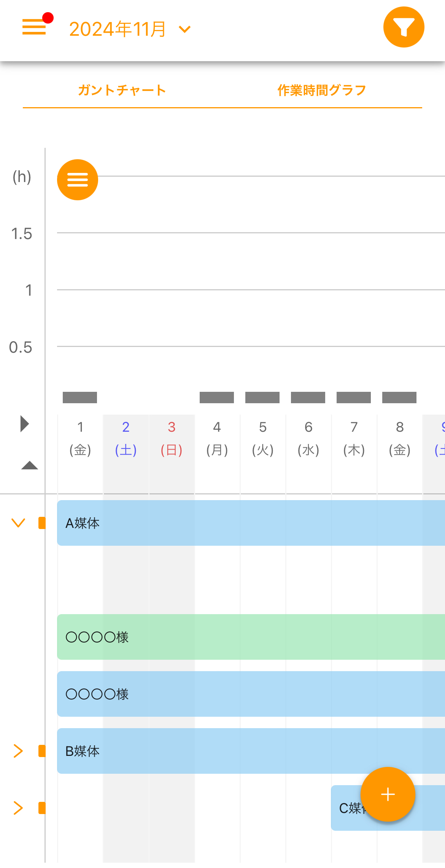Tap the orange plus add button
This screenshot has height=868, width=445.
click(388, 794)
